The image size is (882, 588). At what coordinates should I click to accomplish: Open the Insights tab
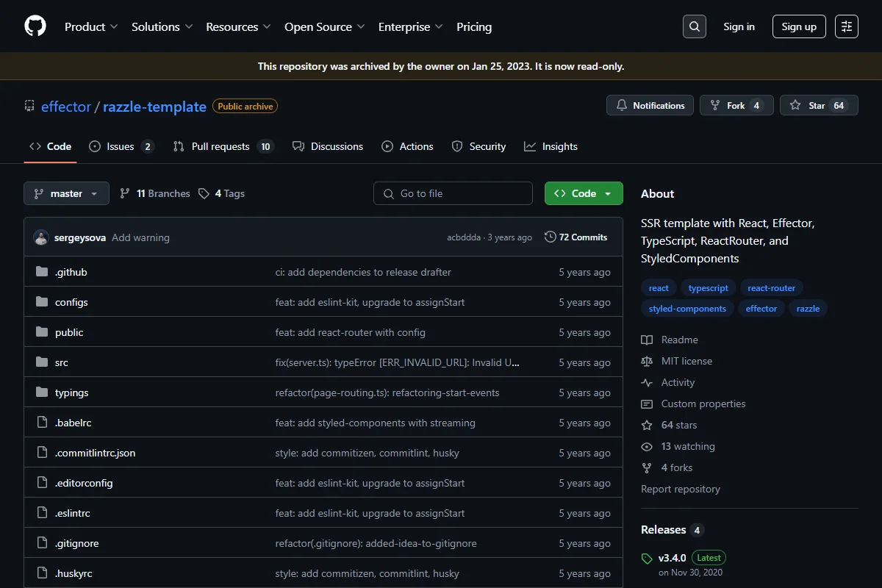pyautogui.click(x=551, y=146)
